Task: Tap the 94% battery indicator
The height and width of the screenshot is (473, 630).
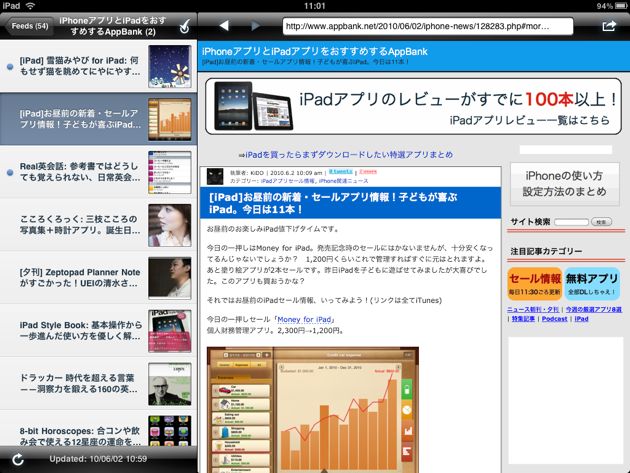Action: point(611,6)
